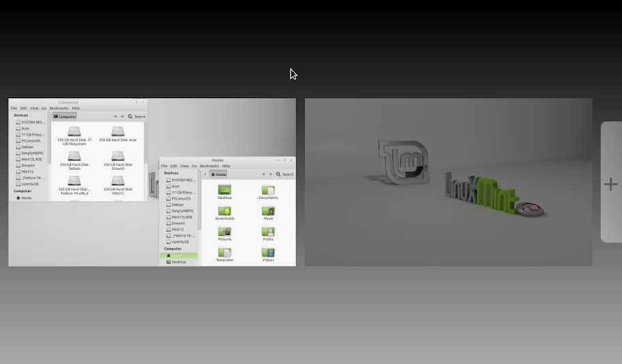Go forward using arrow in Home window

[271, 174]
